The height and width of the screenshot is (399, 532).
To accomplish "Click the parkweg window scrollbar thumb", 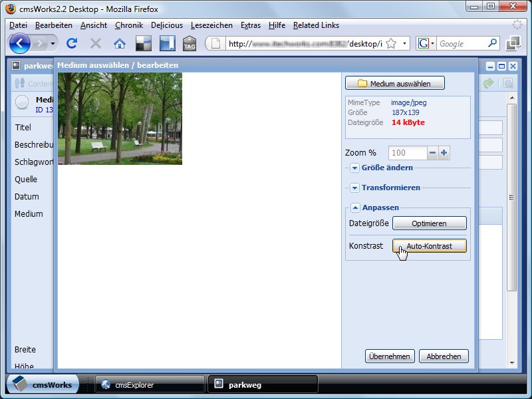I will pyautogui.click(x=511, y=197).
